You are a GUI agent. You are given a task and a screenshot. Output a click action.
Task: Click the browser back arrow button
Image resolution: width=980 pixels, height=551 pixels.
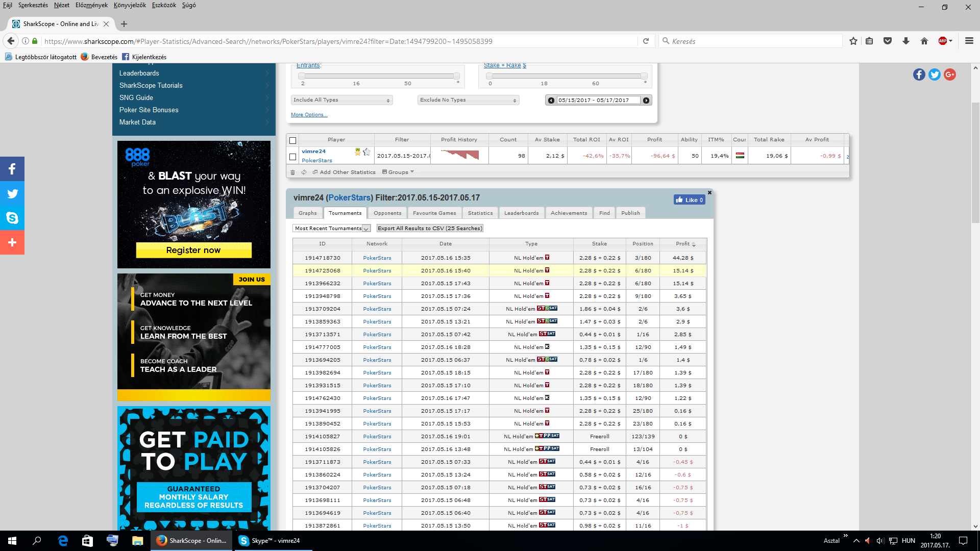click(x=11, y=41)
